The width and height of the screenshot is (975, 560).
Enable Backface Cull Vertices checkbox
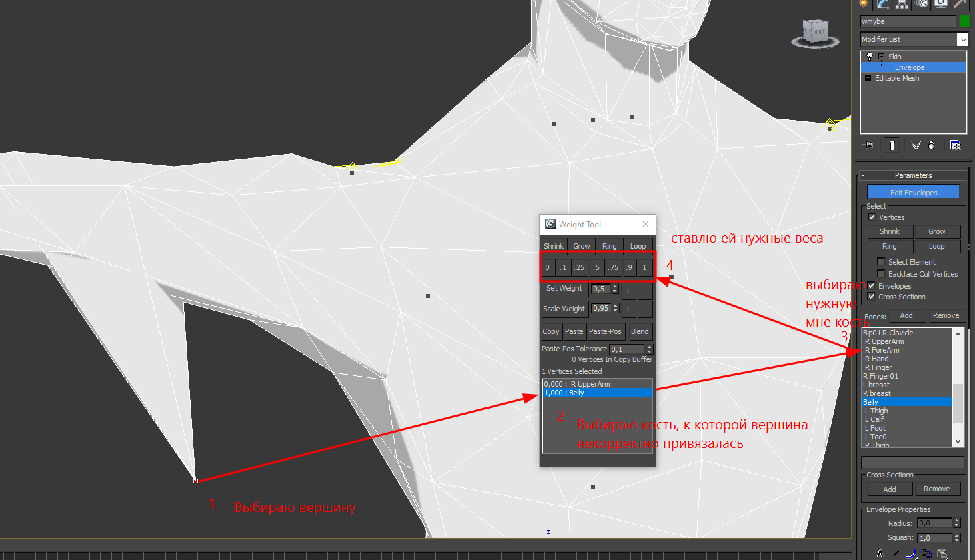(881, 274)
